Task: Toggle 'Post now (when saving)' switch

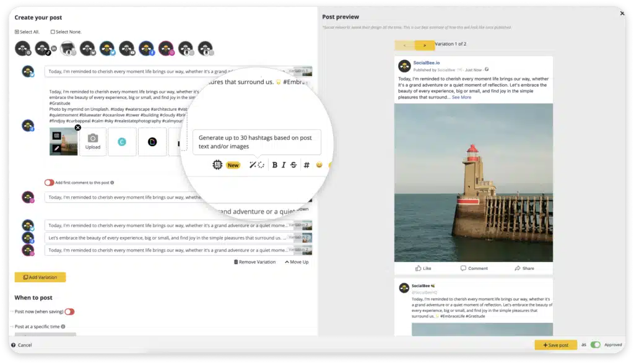Action: click(69, 311)
